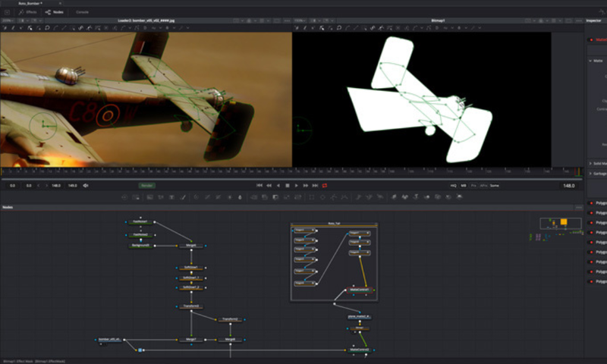This screenshot has width=607, height=364.
Task: Add a Text+ tool from the toolbar
Action: click(171, 197)
